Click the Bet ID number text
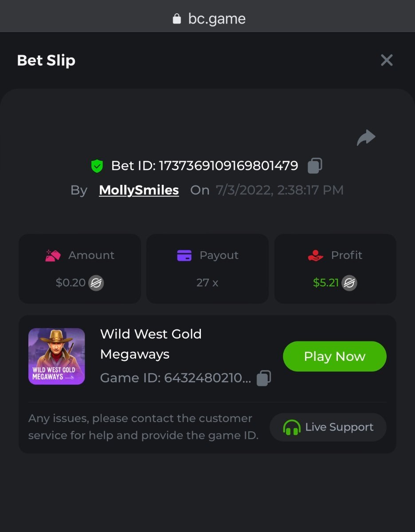The height and width of the screenshot is (532, 415). pyautogui.click(x=228, y=166)
